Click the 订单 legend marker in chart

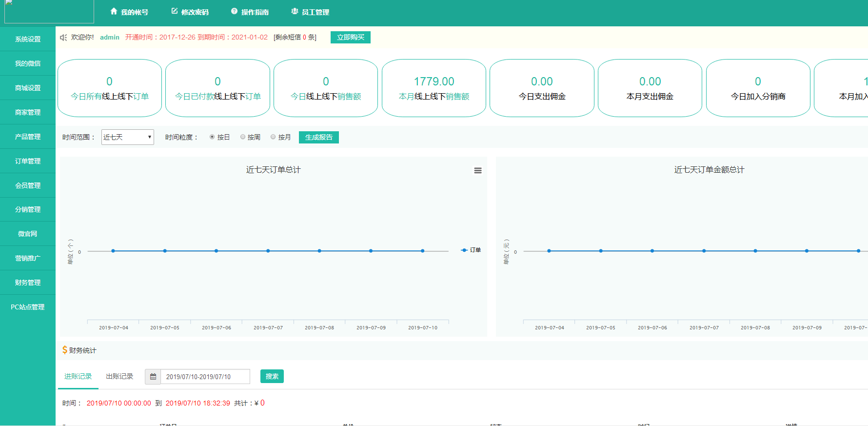pyautogui.click(x=465, y=250)
